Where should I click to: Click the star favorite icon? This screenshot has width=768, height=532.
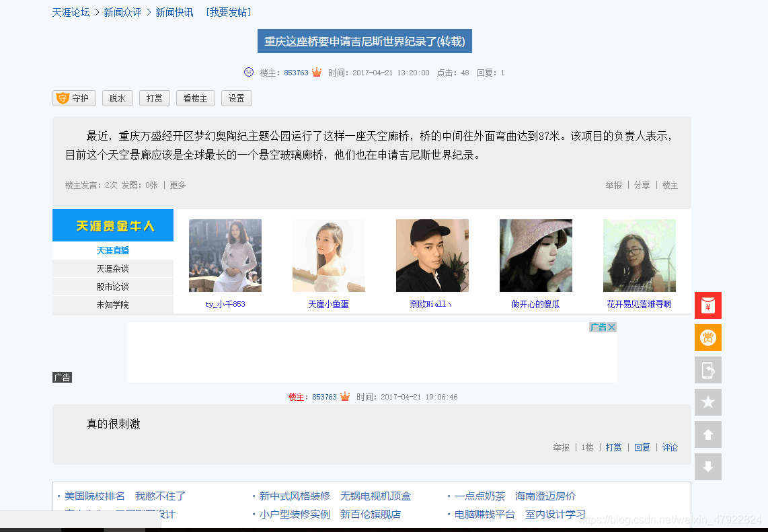pos(707,402)
